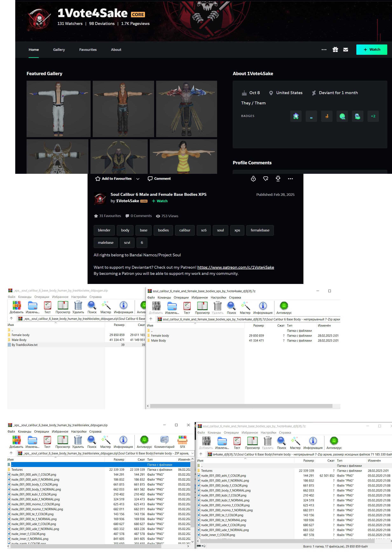Open Операции menu in zip window listing PNG files
Image resolution: width=392 pixels, height=558 pixels.
coord(41,432)
